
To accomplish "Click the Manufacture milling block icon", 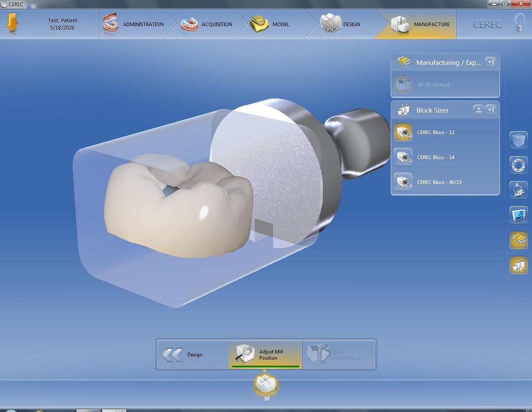I will [400, 24].
